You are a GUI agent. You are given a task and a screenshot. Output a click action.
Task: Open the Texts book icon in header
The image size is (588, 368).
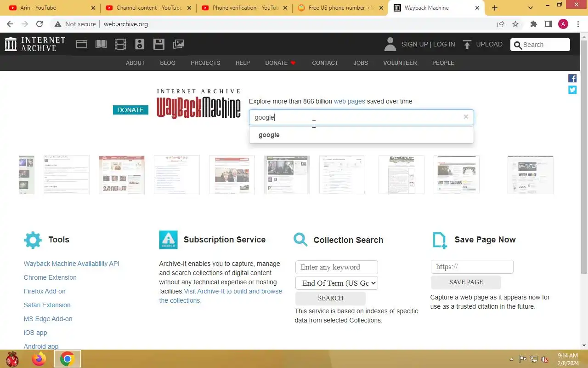tap(101, 44)
